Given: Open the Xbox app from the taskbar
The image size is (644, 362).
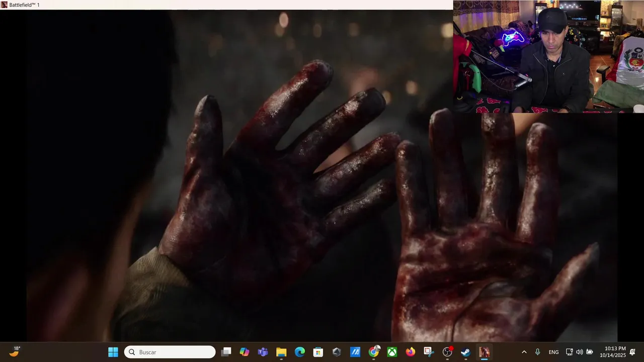Looking at the screenshot, I should tap(392, 352).
